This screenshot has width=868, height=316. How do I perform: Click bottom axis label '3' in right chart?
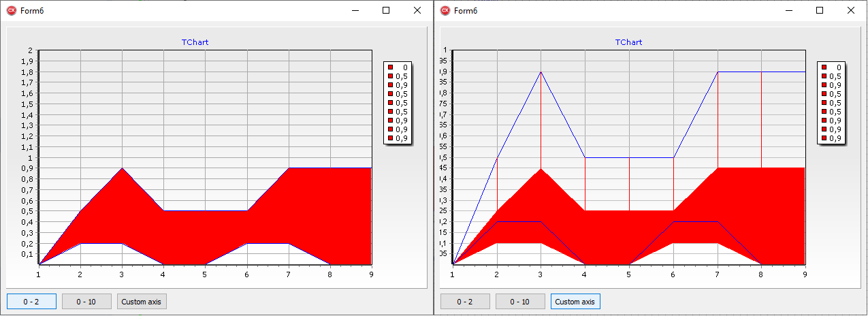541,274
